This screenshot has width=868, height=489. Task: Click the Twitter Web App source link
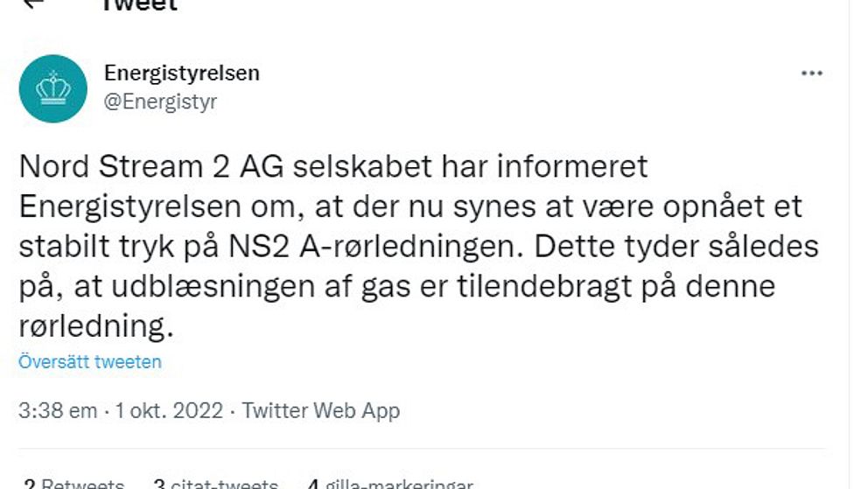(321, 410)
